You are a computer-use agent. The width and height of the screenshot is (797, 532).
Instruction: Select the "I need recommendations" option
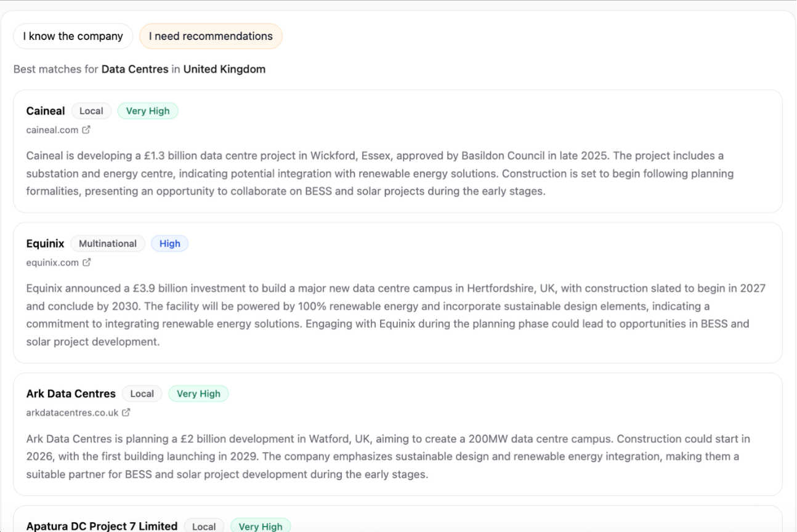(211, 36)
